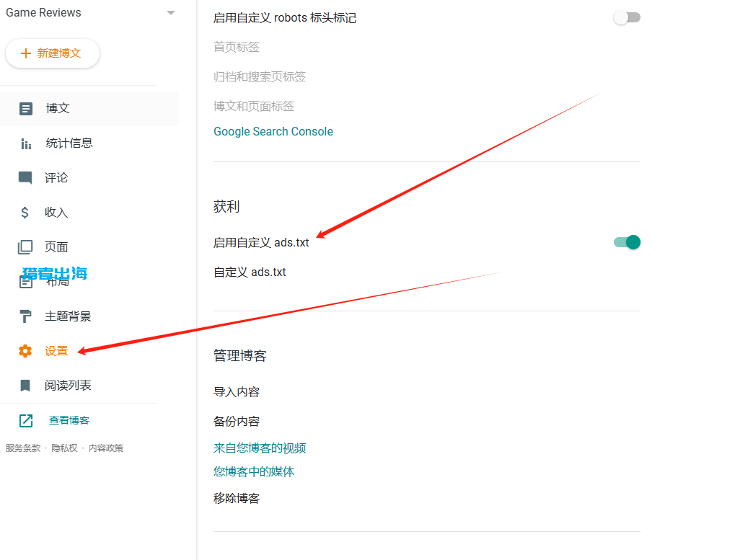The width and height of the screenshot is (735, 560).
Task: Click the Game Reviews blog title
Action: [43, 13]
